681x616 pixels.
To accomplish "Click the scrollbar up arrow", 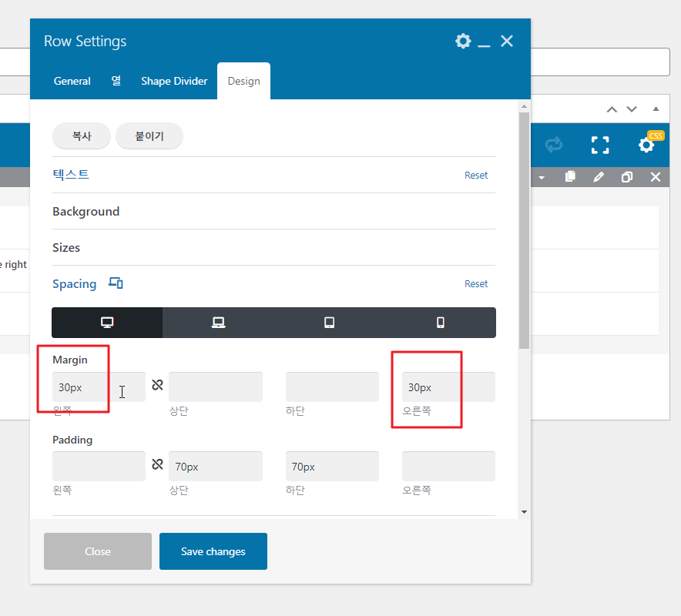I will 524,106.
